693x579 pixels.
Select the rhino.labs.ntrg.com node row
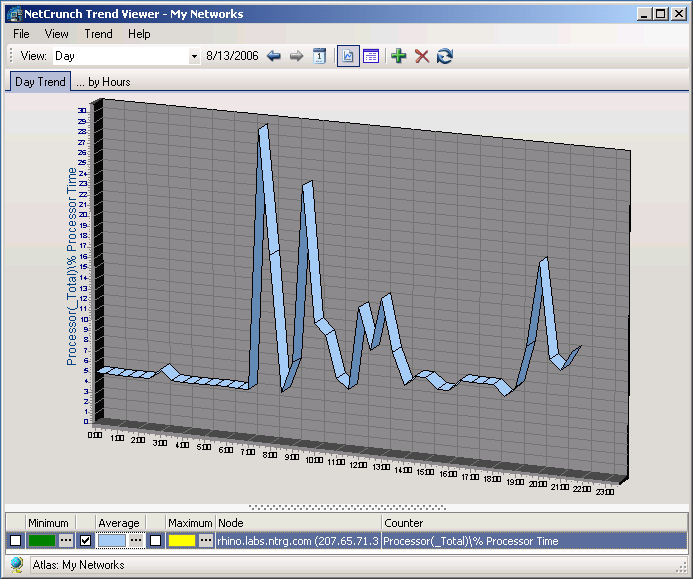coord(297,540)
